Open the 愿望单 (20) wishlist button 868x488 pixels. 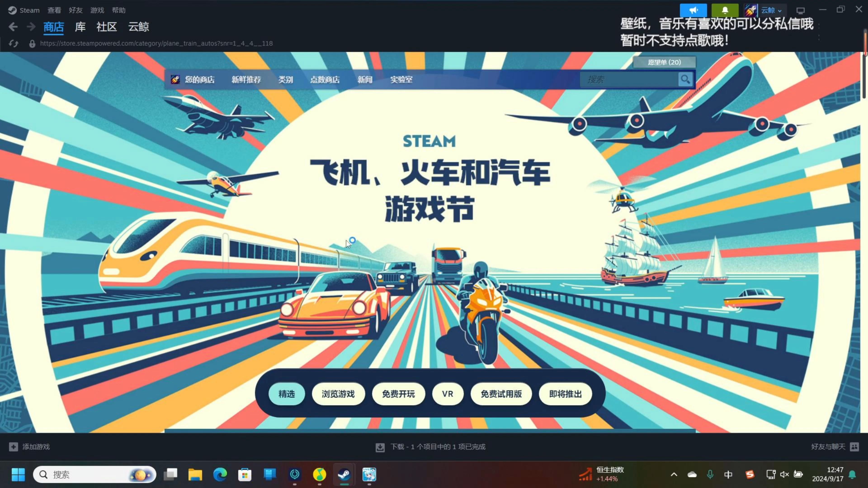point(664,62)
